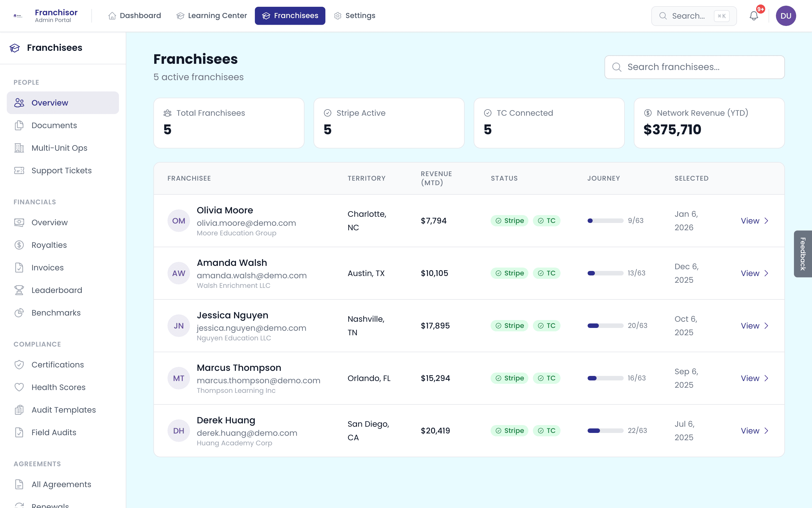
Task: Open Leaderboard in the sidebar
Action: (x=63, y=290)
